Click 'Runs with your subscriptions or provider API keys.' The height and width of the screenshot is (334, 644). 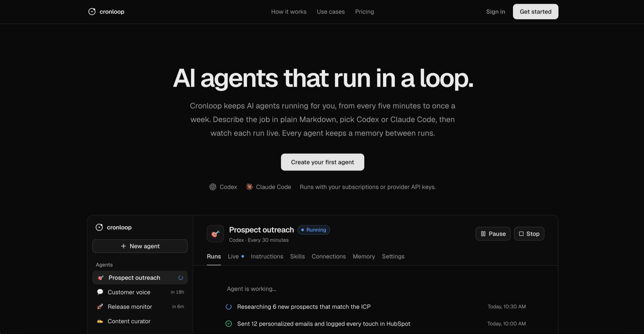[x=367, y=187]
